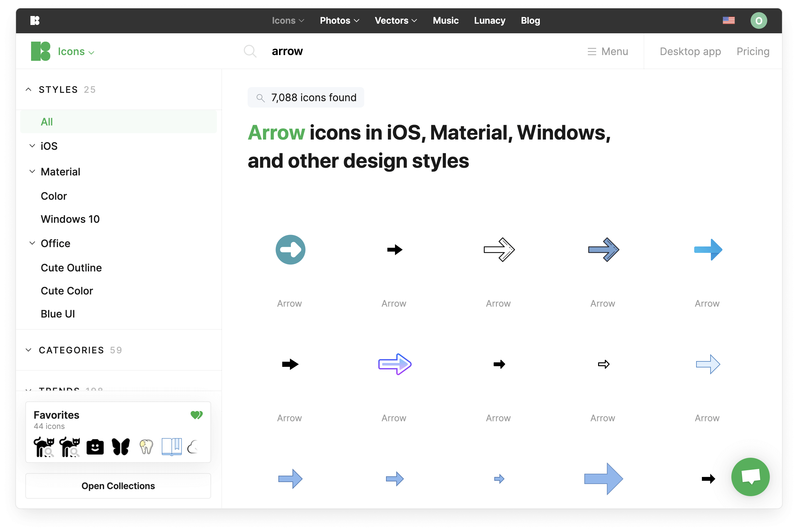Click the green chat bubble icon
This screenshot has width=798, height=532.
(x=750, y=476)
